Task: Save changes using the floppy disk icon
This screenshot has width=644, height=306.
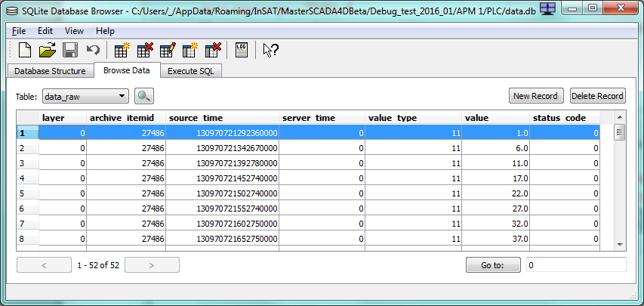Action: click(70, 51)
